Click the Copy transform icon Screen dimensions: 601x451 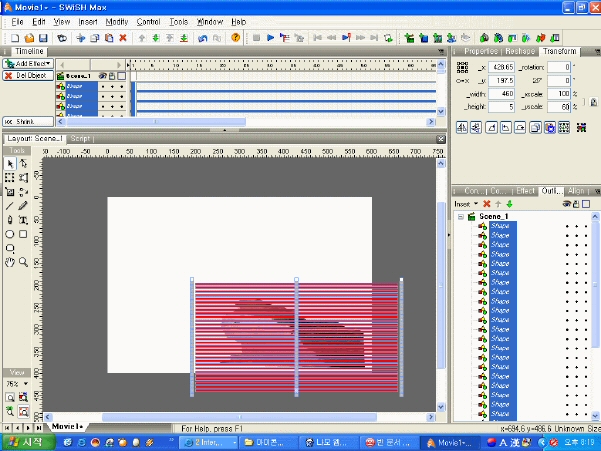(x=535, y=128)
